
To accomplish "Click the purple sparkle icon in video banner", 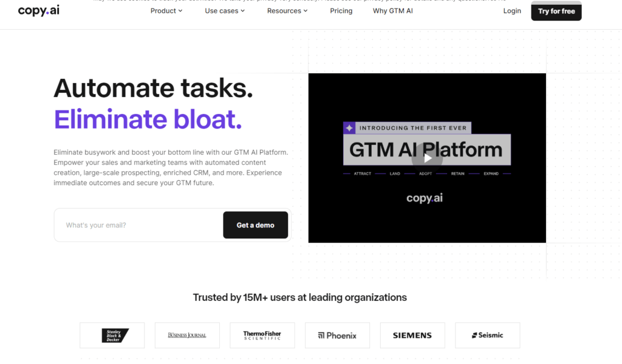I will point(349,128).
